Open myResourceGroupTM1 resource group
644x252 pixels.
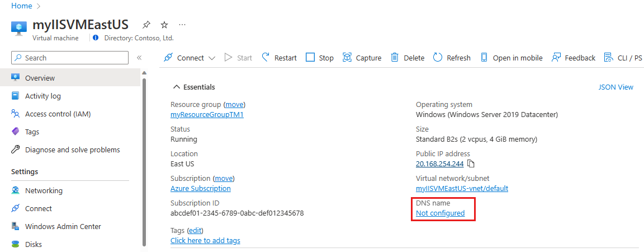207,115
